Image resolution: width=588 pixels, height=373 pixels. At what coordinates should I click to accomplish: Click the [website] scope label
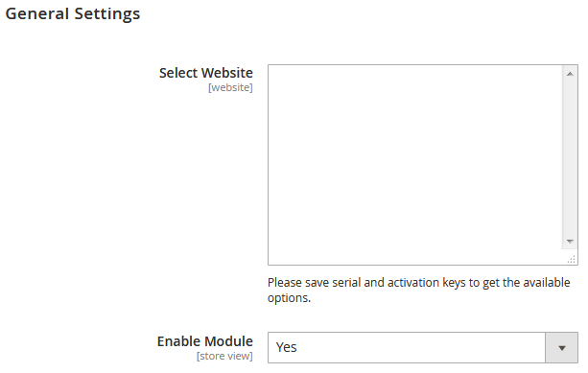coord(230,87)
